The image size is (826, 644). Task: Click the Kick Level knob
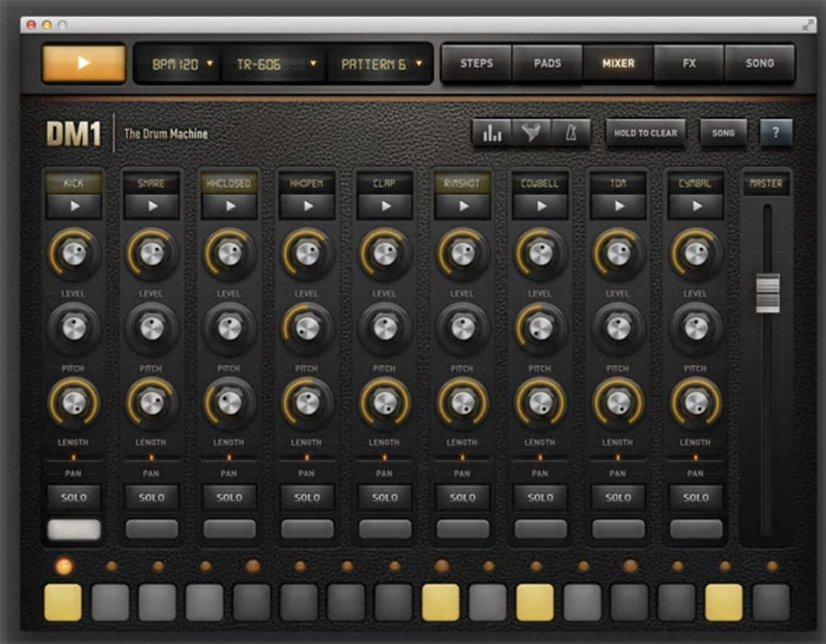coord(74,254)
